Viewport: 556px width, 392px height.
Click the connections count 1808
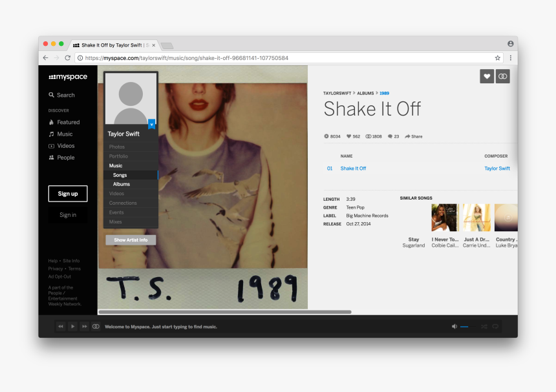(x=374, y=136)
